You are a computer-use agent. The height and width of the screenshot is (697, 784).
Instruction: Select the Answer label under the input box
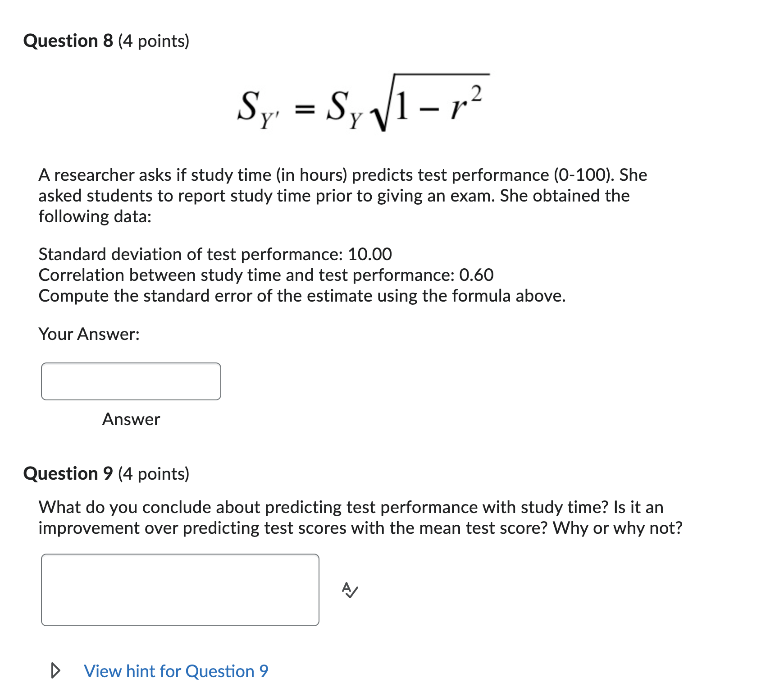131,419
